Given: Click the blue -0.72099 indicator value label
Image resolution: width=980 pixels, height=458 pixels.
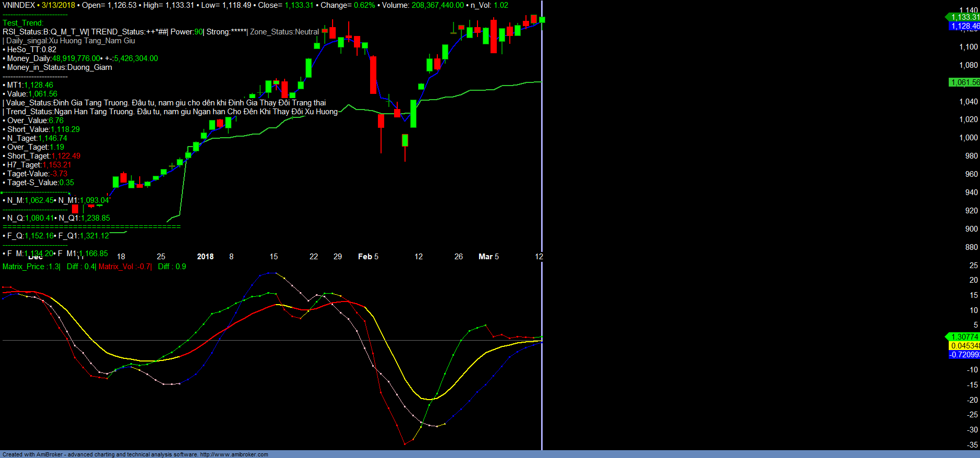Looking at the screenshot, I should click(x=964, y=355).
